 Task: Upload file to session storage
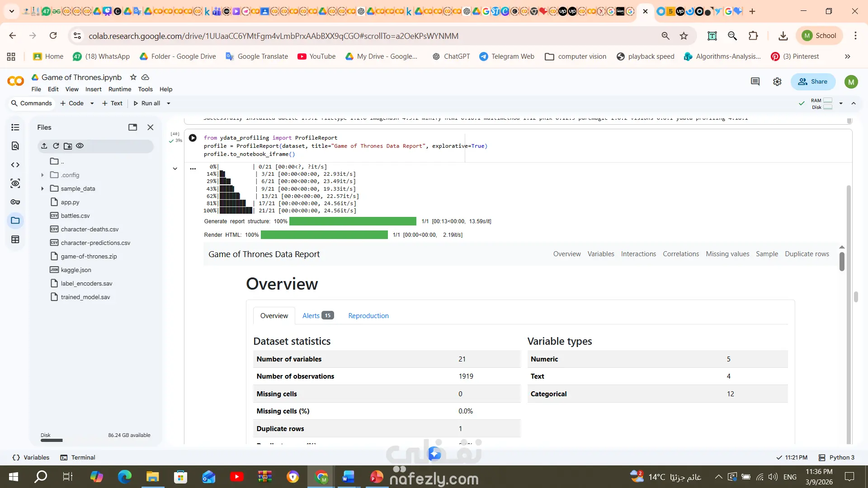[x=44, y=146]
